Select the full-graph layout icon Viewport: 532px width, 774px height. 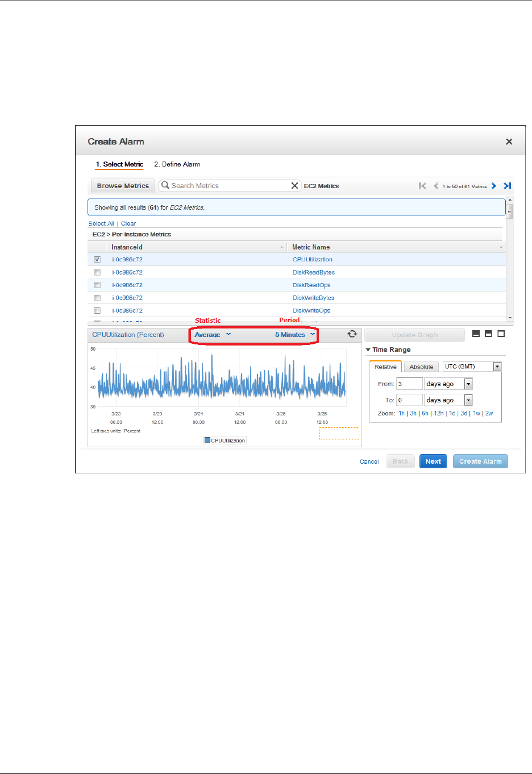[x=501, y=334]
